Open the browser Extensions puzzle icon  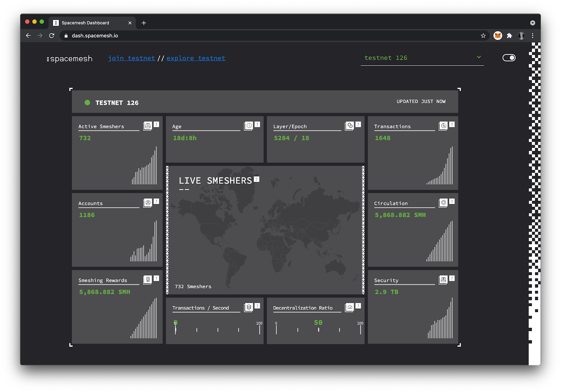pos(509,35)
